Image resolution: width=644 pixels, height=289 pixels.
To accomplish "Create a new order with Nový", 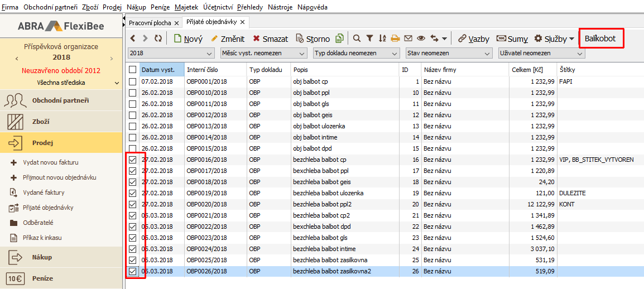I will pyautogui.click(x=189, y=39).
